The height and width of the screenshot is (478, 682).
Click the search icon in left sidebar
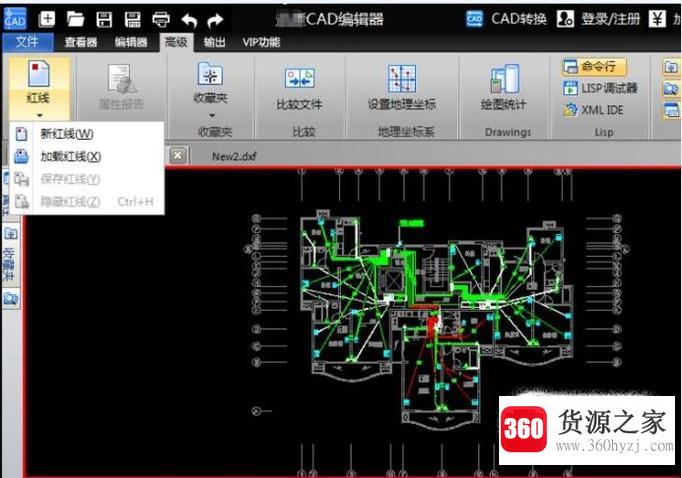point(10,299)
